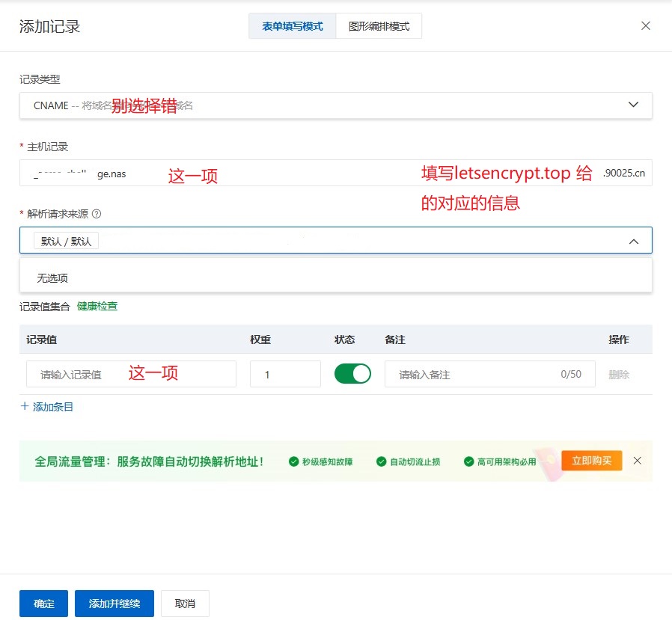
Task: Switch to 表单填写模式 tab
Action: (x=292, y=26)
